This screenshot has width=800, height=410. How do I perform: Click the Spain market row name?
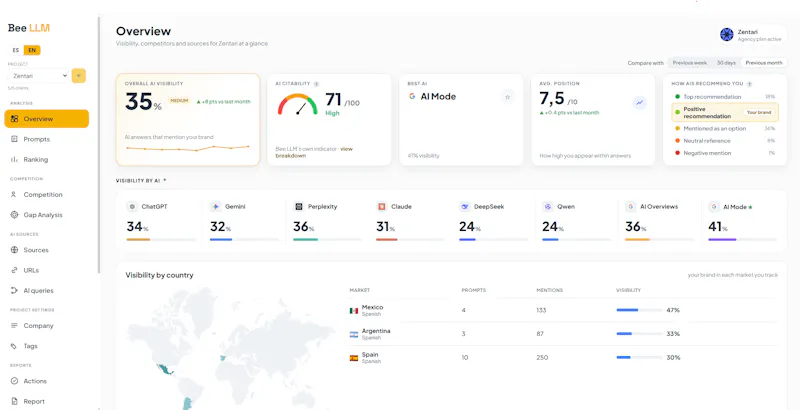tap(370, 354)
